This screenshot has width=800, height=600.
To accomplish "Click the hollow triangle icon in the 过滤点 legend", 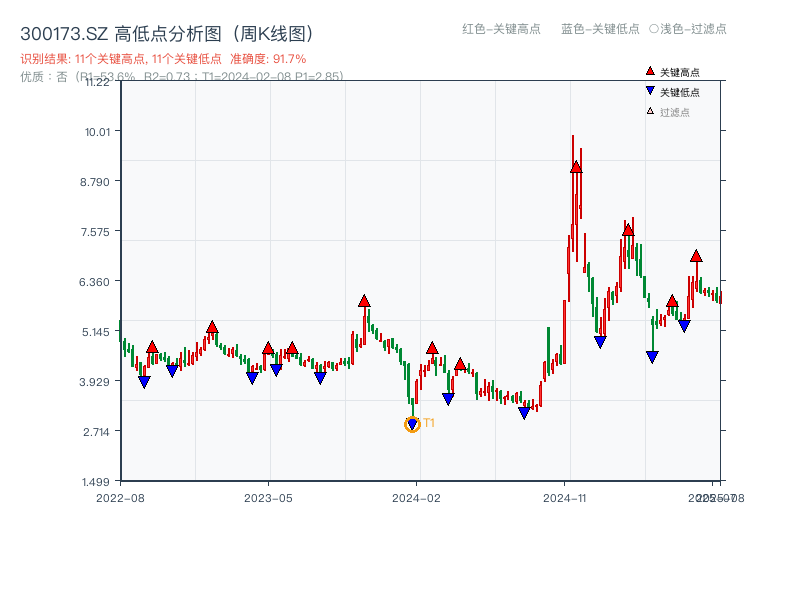I will (650, 111).
